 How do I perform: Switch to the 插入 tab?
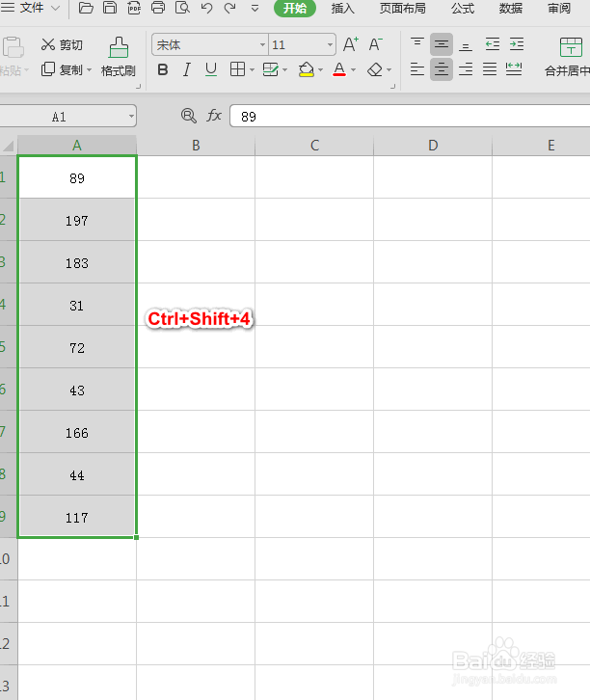343,8
